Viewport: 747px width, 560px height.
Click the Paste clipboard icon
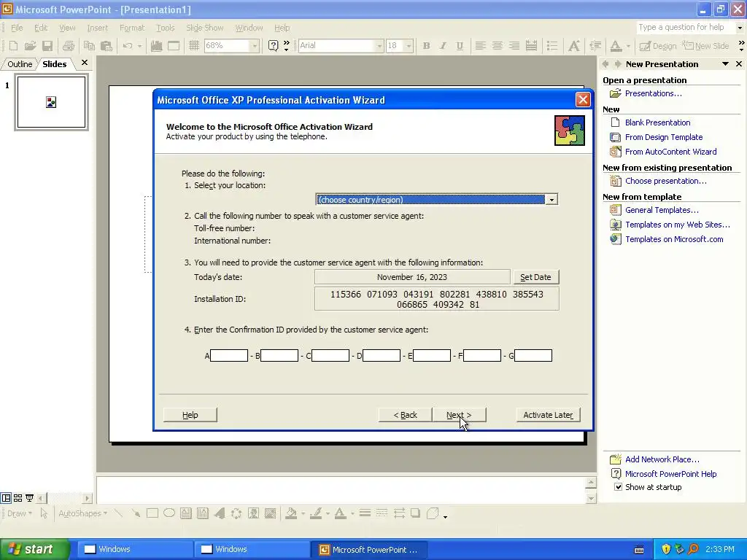(107, 46)
